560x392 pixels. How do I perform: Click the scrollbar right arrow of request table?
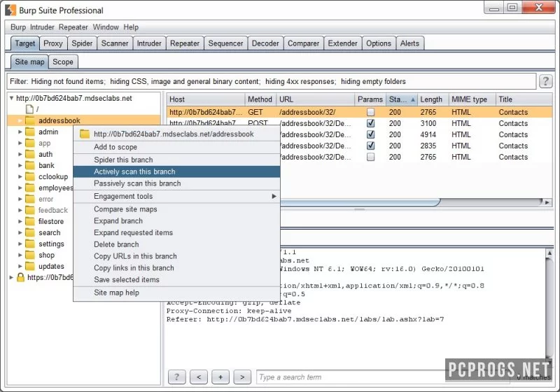click(547, 202)
